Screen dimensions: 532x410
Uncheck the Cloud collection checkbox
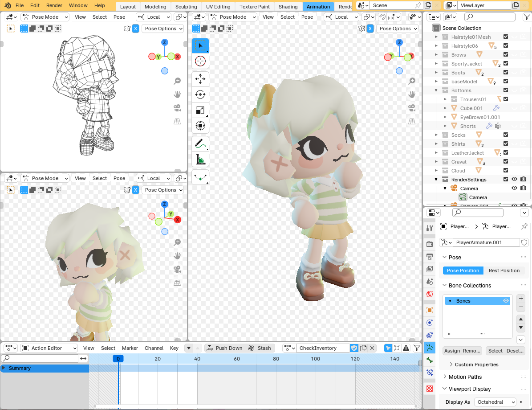506,171
